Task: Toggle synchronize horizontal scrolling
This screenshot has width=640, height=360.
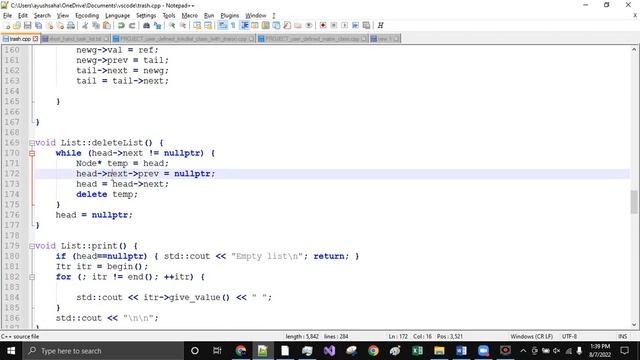Action: 208,25
